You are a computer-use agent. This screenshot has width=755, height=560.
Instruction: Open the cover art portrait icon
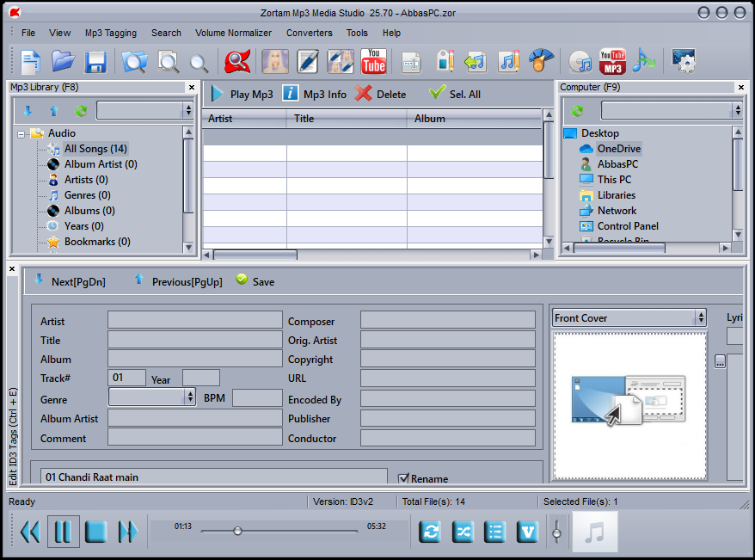275,62
